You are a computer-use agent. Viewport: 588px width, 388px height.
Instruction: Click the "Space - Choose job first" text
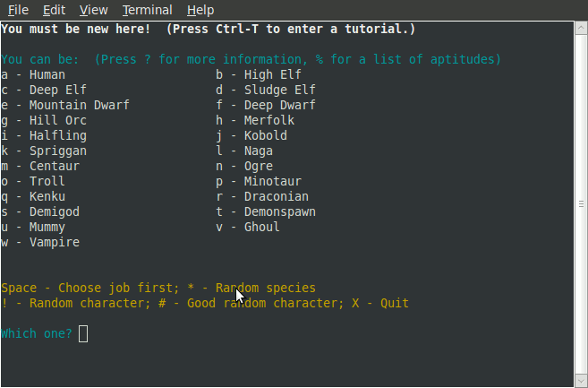pos(83,289)
